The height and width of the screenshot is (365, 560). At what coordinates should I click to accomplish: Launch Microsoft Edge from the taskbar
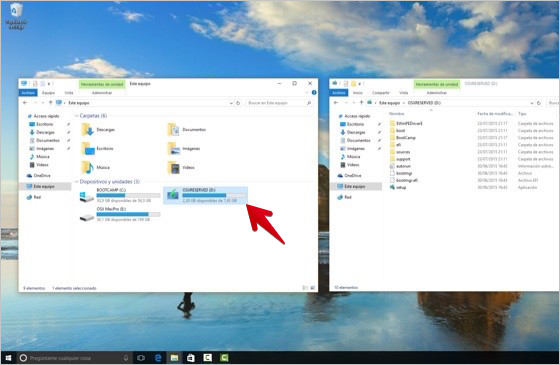coord(158,358)
